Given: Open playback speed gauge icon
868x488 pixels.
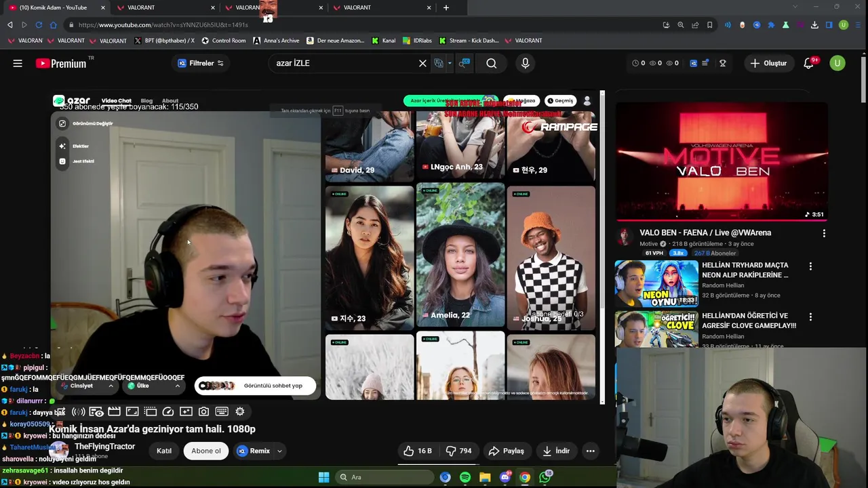Looking at the screenshot, I should (168, 411).
